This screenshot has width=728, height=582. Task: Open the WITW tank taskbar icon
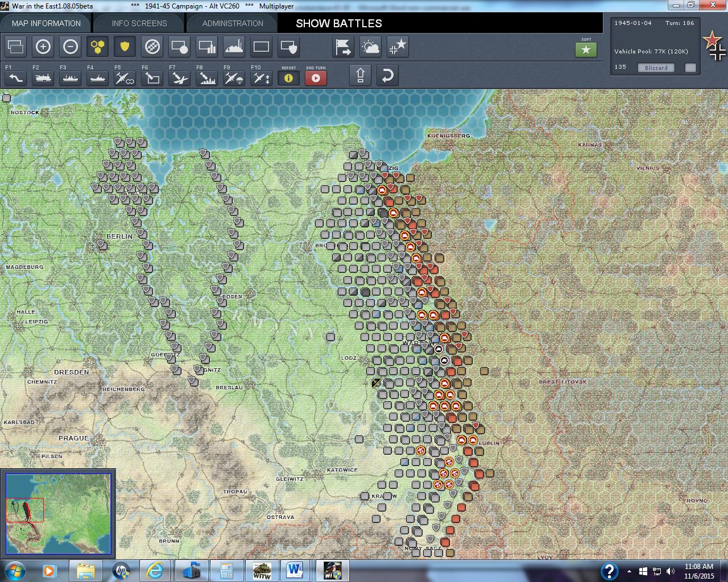tap(262, 571)
